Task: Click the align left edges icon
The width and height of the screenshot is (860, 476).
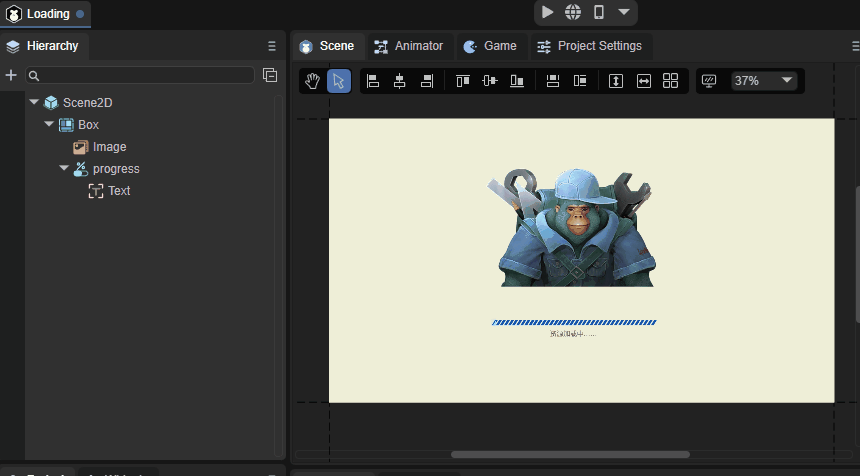Action: pyautogui.click(x=373, y=81)
